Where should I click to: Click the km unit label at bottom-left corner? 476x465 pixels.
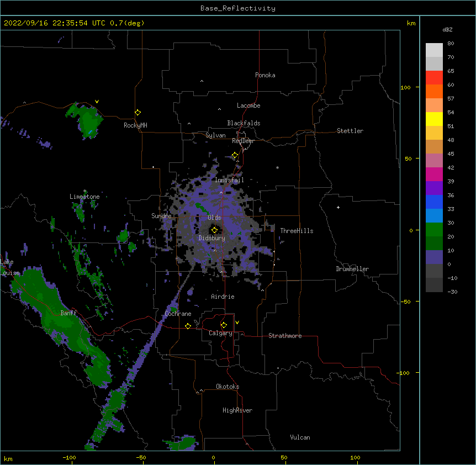pos(8,459)
